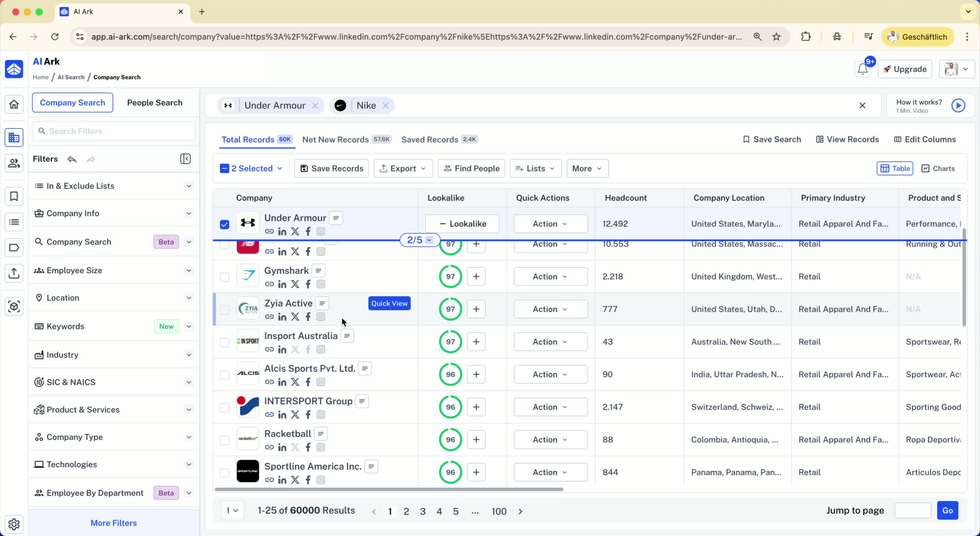Open settings gear in left sidebar
This screenshot has width=980, height=536.
(14, 524)
